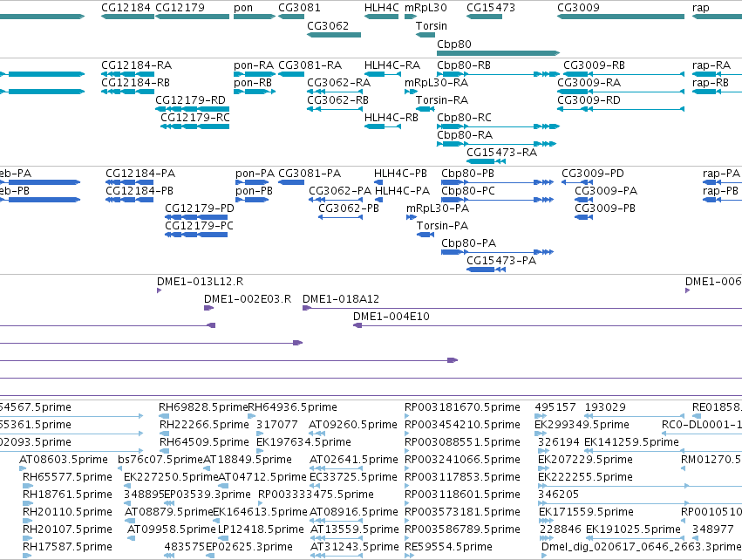Image resolution: width=742 pixels, height=560 pixels.
Task: Select the CG3062 gene label
Action: coord(328,25)
